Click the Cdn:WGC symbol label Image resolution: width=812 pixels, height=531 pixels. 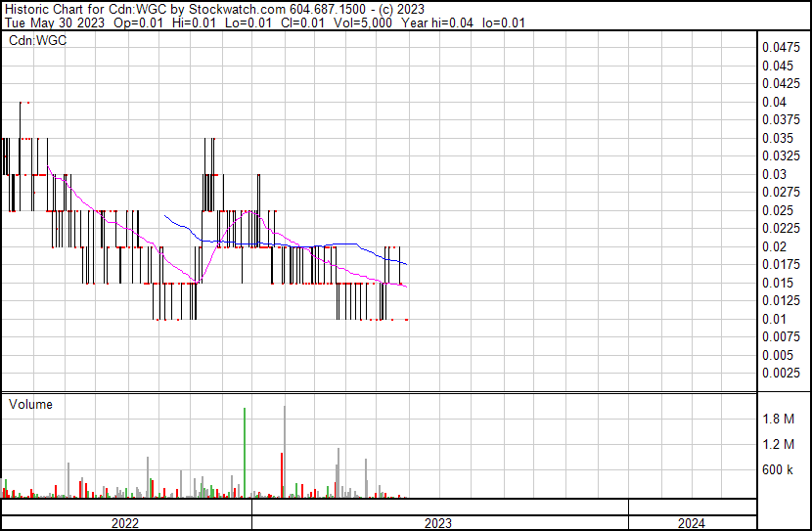tap(35, 41)
